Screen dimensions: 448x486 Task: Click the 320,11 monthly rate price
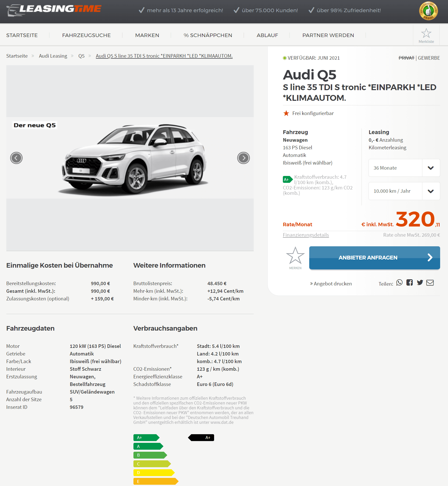click(x=418, y=219)
